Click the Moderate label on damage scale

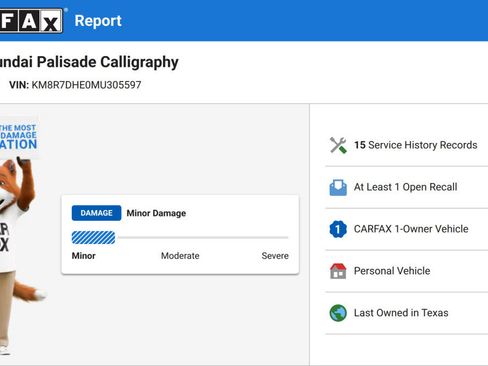(180, 256)
